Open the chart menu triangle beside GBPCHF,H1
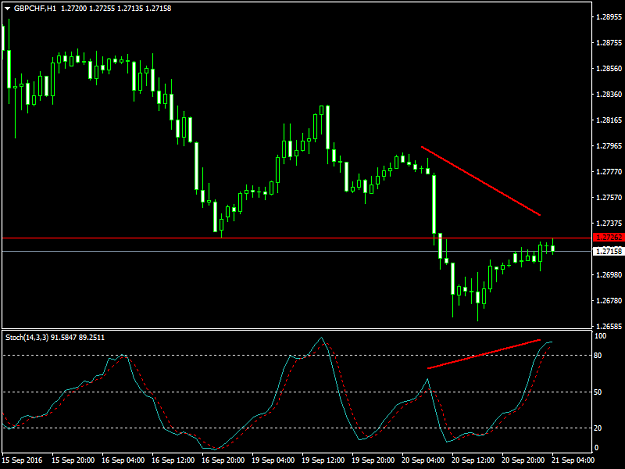The image size is (625, 469). tap(7, 8)
